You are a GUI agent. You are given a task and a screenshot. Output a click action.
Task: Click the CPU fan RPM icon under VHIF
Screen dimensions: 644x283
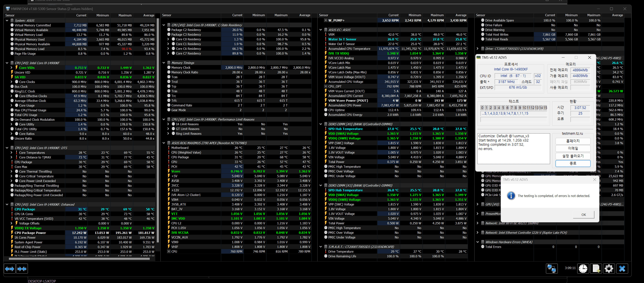pyautogui.click(x=169, y=251)
